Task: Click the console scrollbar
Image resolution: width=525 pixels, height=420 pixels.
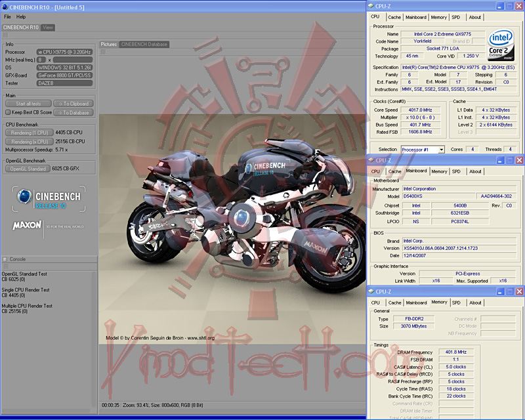Action: 94,338
